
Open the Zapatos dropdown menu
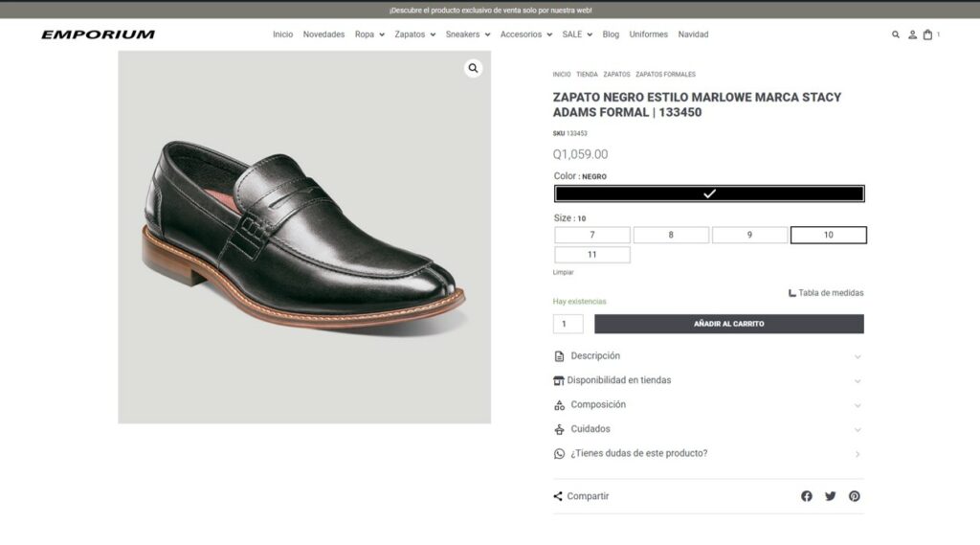click(415, 34)
